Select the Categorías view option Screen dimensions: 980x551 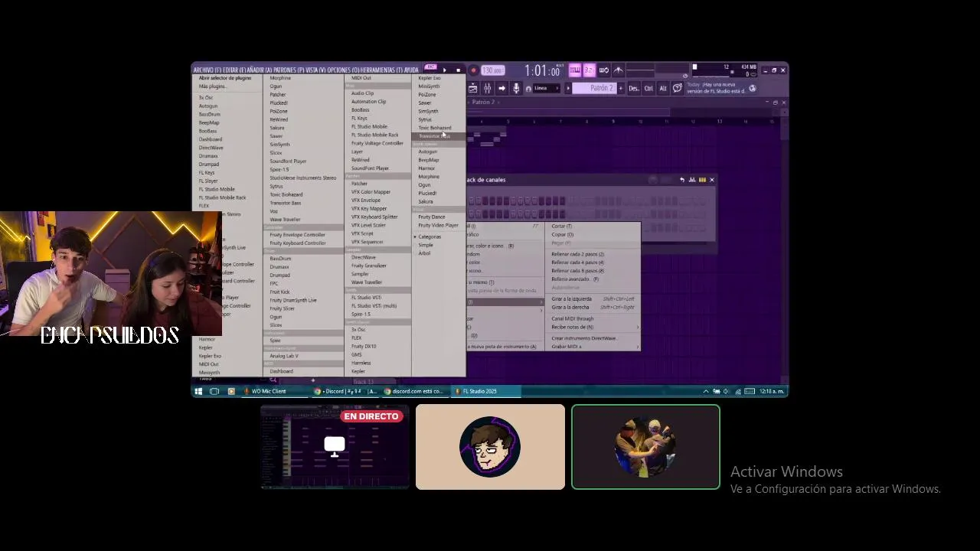[430, 236]
